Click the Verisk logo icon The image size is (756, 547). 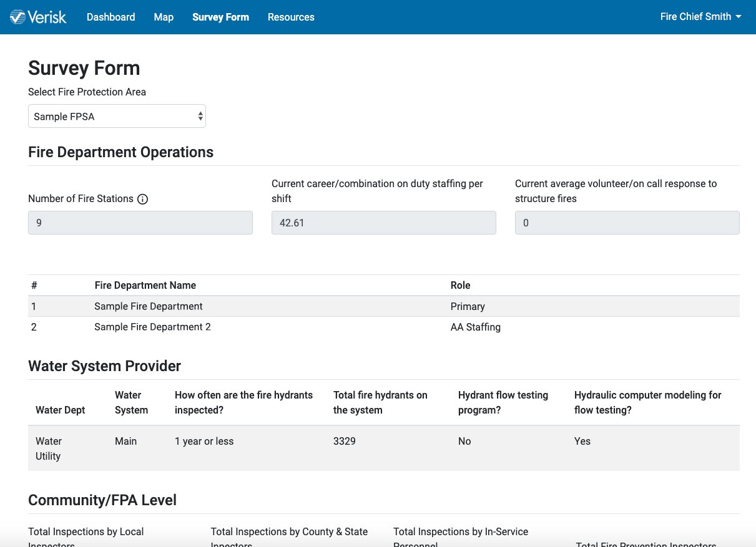pos(20,17)
